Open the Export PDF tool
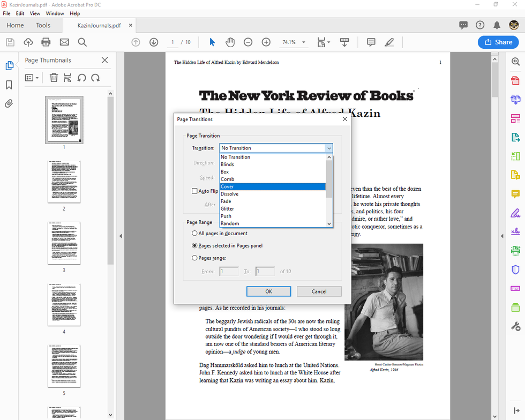The image size is (525, 420). point(515,137)
